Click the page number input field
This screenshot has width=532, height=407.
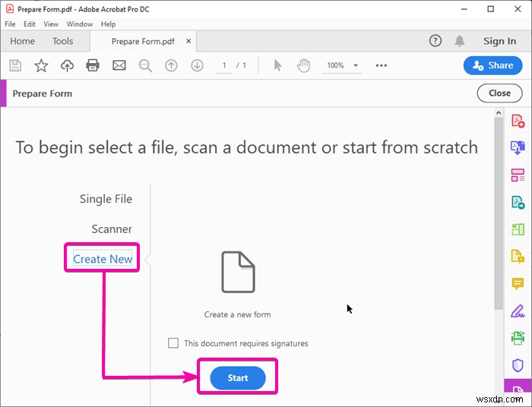point(224,65)
